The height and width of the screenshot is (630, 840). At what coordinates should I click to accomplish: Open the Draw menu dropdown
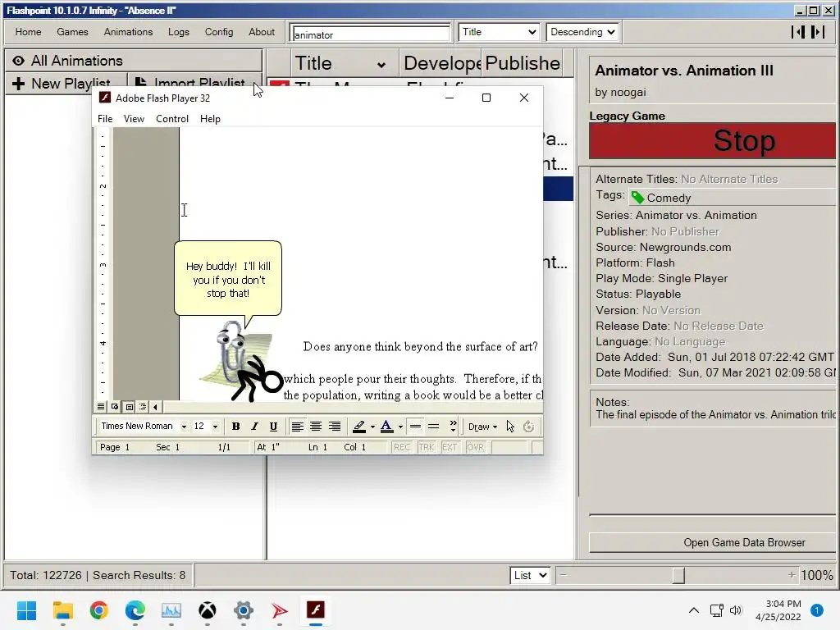(x=482, y=427)
